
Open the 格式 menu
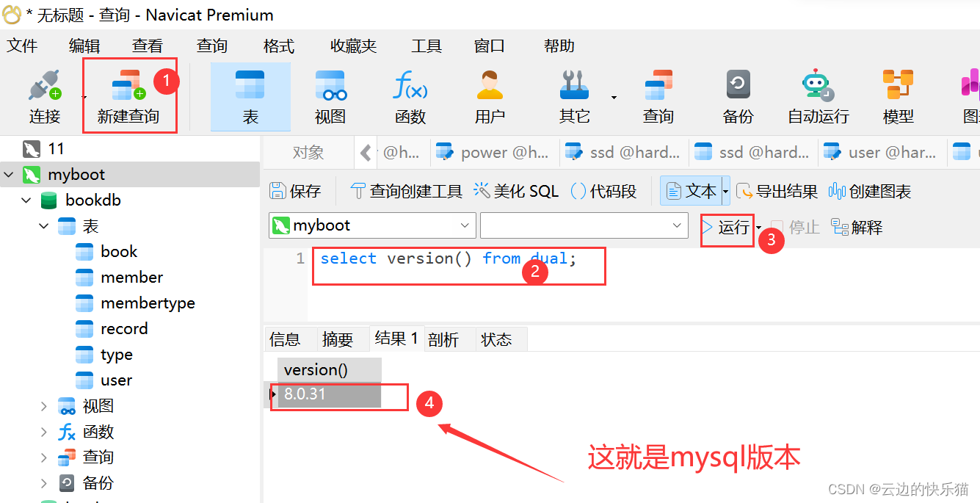point(279,46)
